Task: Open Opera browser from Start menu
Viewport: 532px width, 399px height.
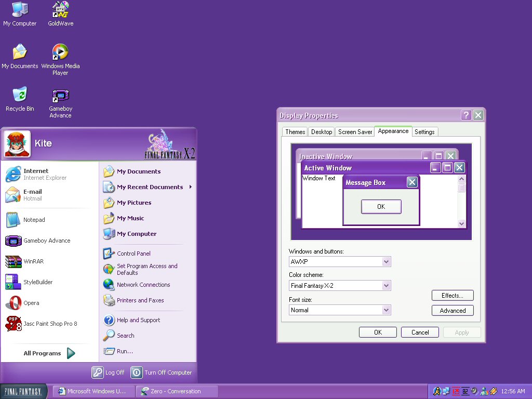Action: [31, 303]
